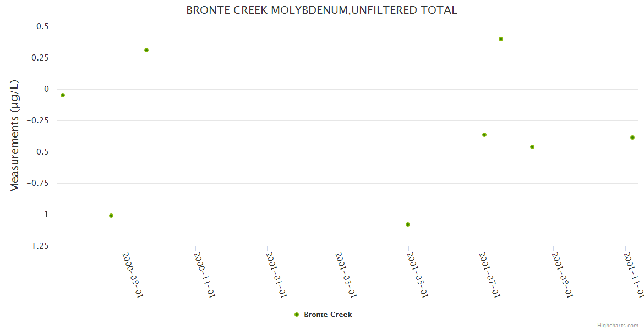Click the green Bronte Creek legend marker
The width and height of the screenshot is (644, 330).
click(297, 315)
